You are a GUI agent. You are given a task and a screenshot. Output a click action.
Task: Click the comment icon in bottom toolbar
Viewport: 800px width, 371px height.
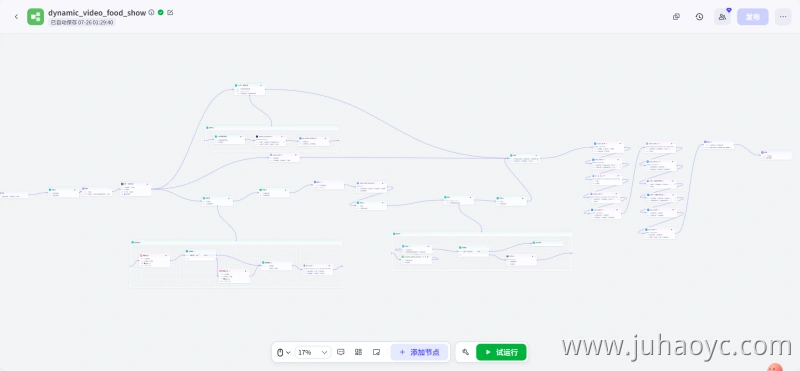341,352
